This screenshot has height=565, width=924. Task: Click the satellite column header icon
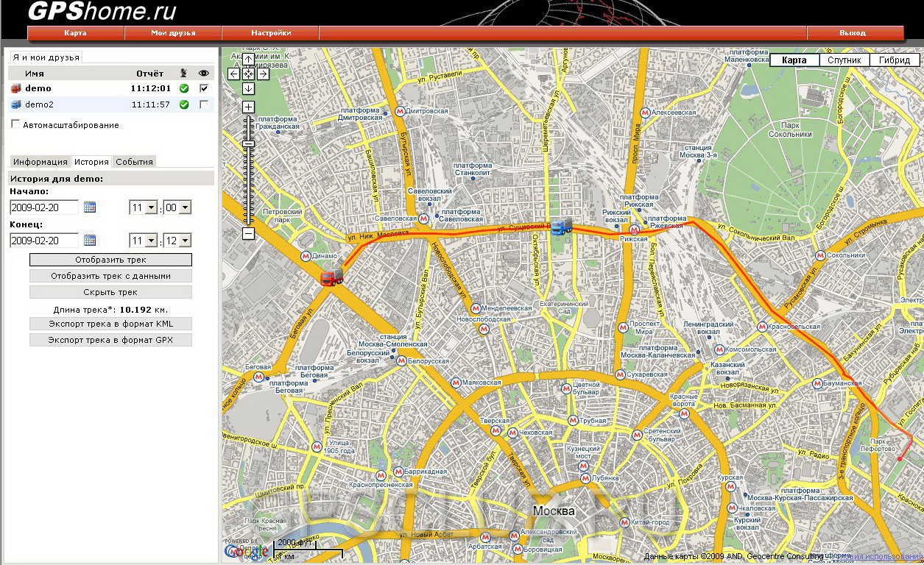click(x=184, y=73)
